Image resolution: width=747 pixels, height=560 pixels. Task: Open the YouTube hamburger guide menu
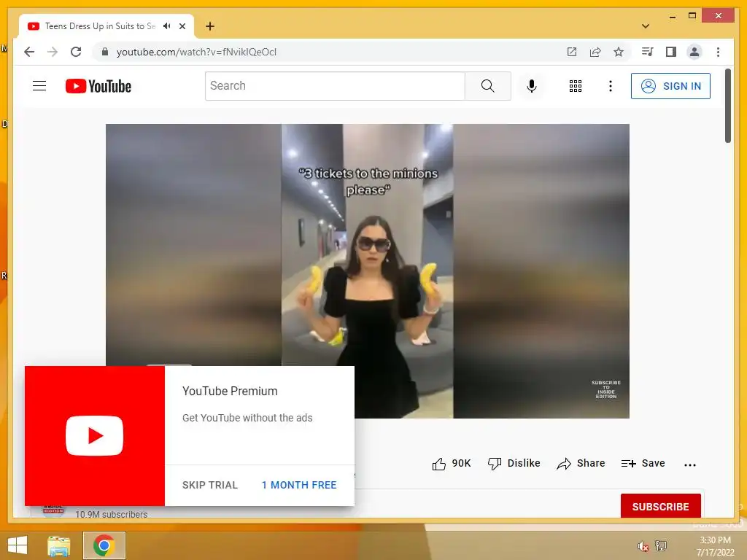(x=39, y=86)
